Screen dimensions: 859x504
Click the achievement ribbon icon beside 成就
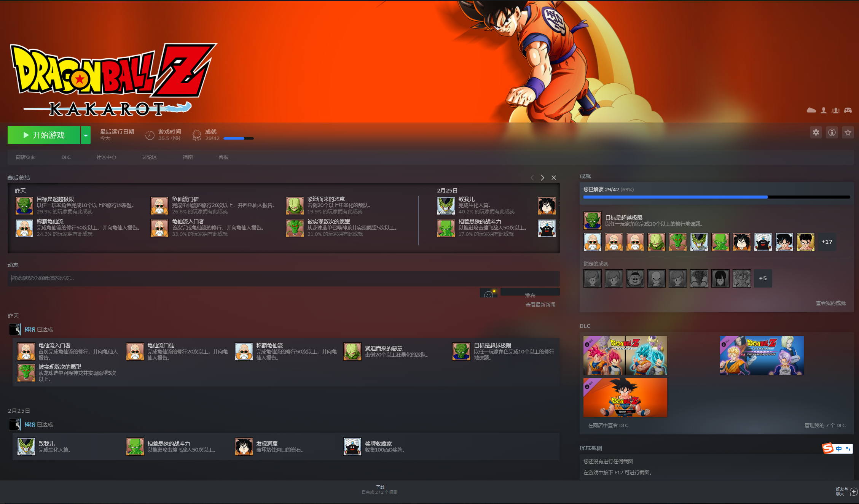coord(196,135)
